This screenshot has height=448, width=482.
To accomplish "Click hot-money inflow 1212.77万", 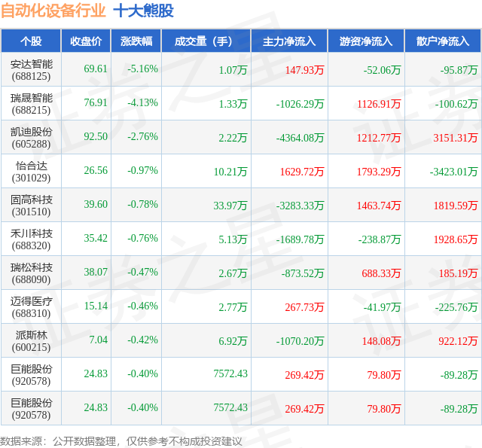I will coord(379,138).
